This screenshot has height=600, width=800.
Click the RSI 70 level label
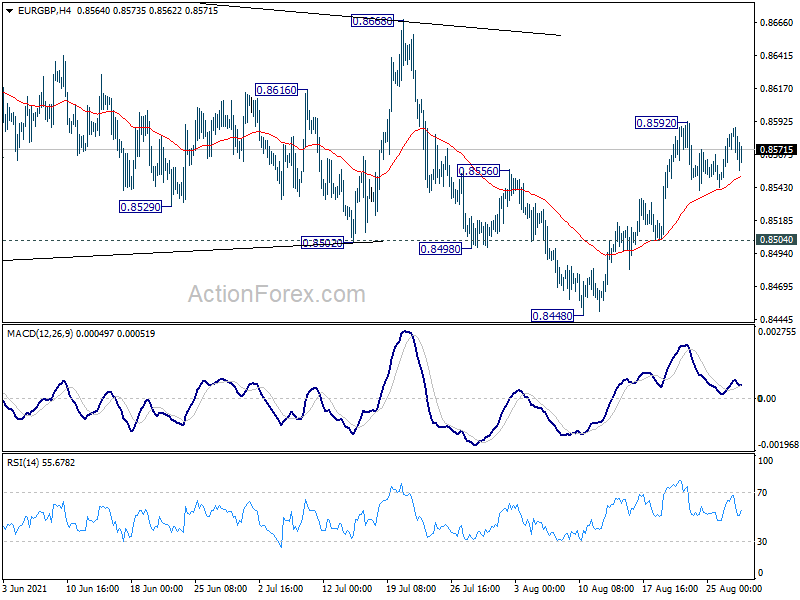pos(762,493)
